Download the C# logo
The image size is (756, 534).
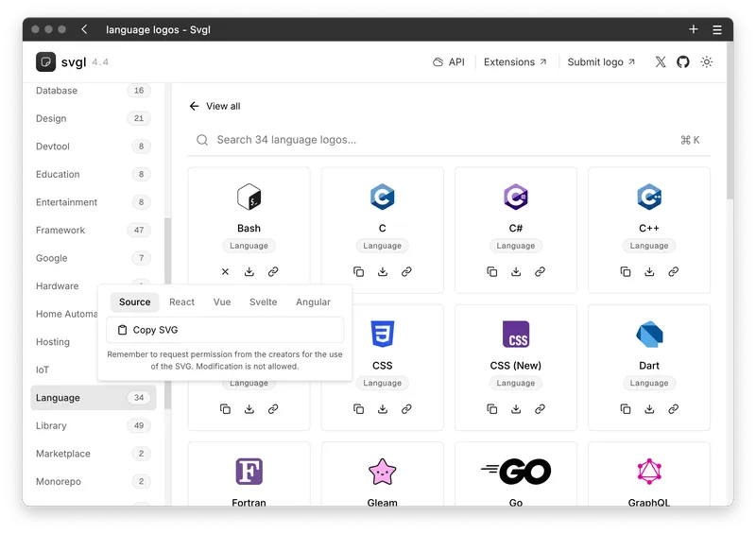point(516,271)
